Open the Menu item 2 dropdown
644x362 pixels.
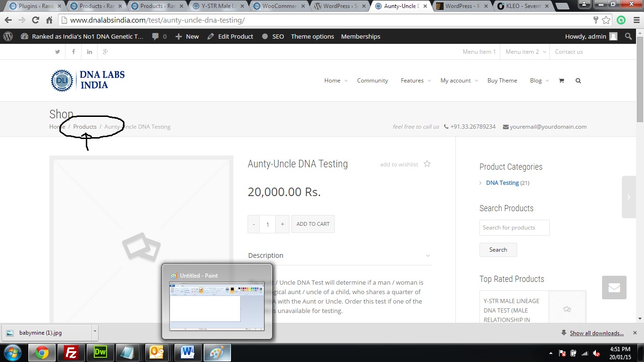pyautogui.click(x=525, y=52)
